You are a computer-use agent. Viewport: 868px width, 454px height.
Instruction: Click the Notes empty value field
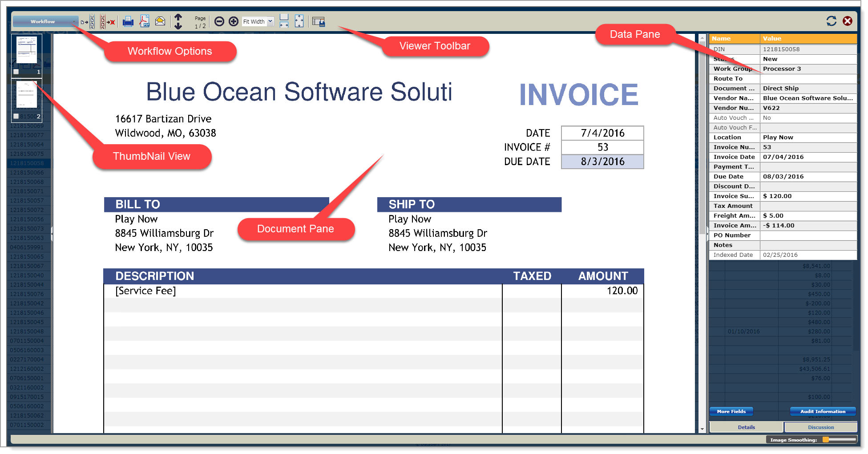[808, 245]
